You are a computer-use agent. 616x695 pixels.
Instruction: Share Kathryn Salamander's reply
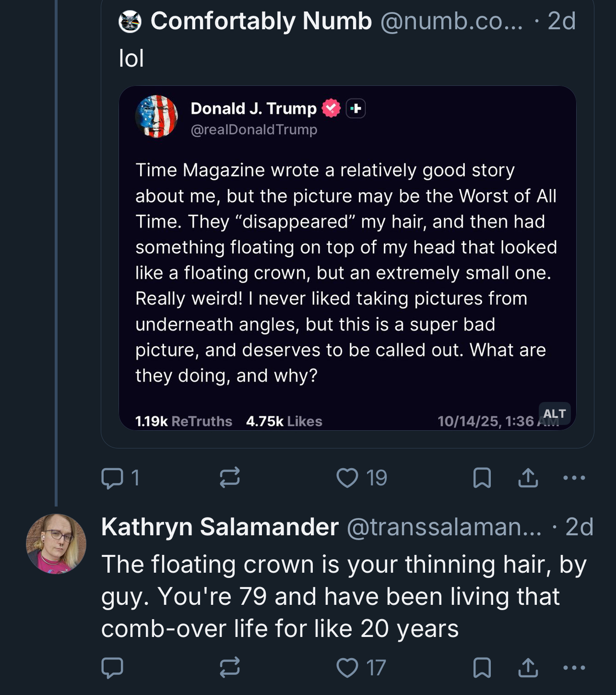pos(528,667)
